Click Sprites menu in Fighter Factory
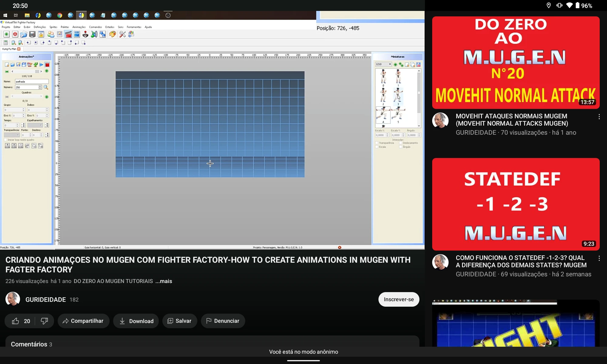The height and width of the screenshot is (364, 607). pos(53,27)
